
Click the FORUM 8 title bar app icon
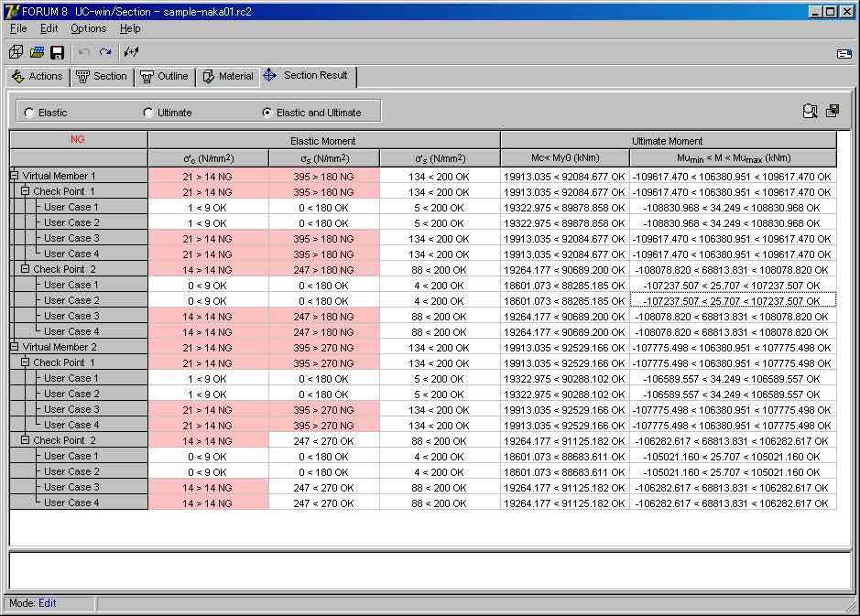(12, 11)
